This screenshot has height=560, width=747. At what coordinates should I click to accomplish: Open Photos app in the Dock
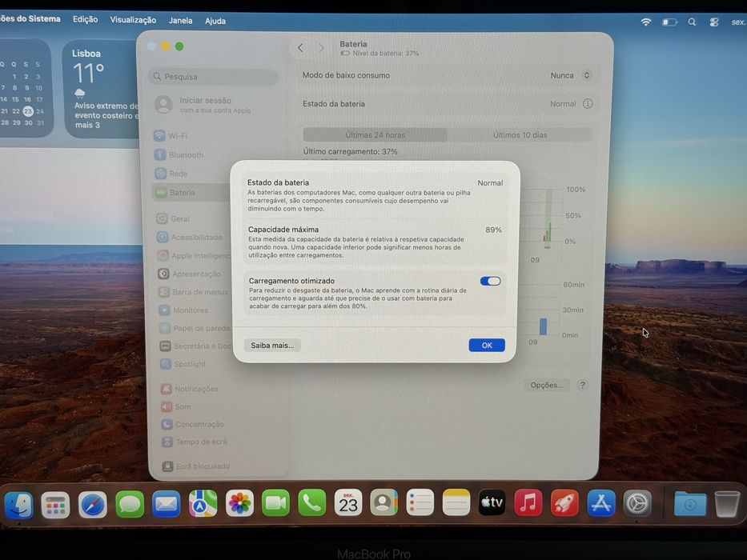click(x=239, y=503)
